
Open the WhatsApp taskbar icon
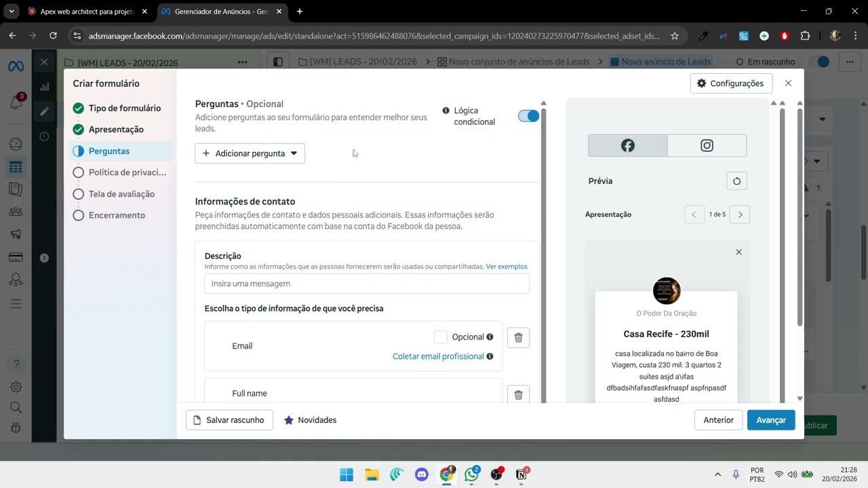point(471,474)
